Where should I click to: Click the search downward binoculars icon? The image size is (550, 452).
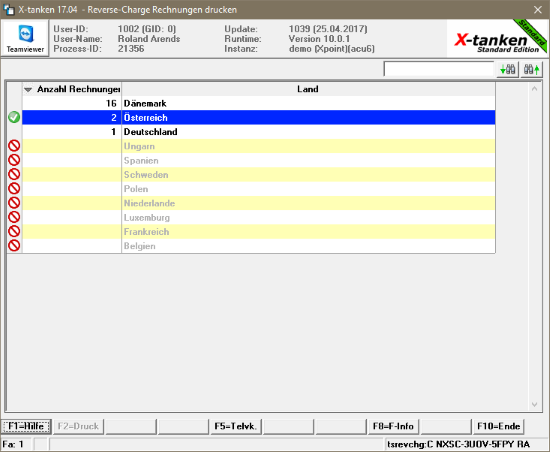[508, 69]
